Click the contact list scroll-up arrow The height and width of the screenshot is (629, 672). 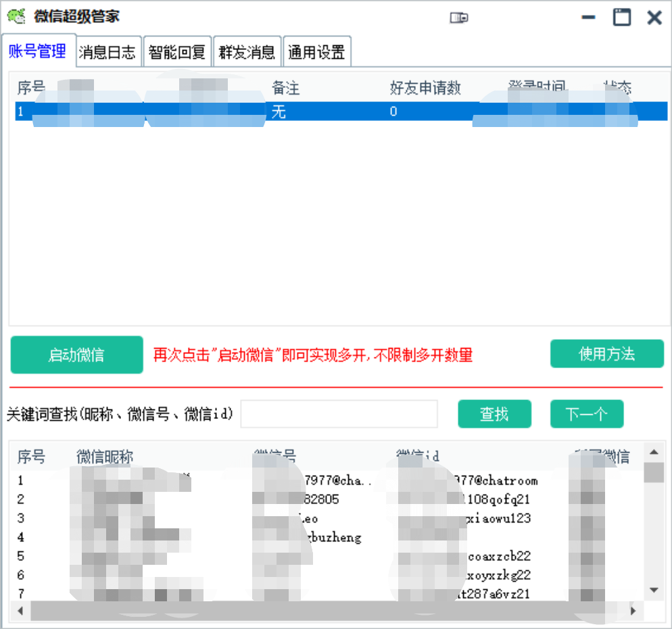tap(654, 452)
